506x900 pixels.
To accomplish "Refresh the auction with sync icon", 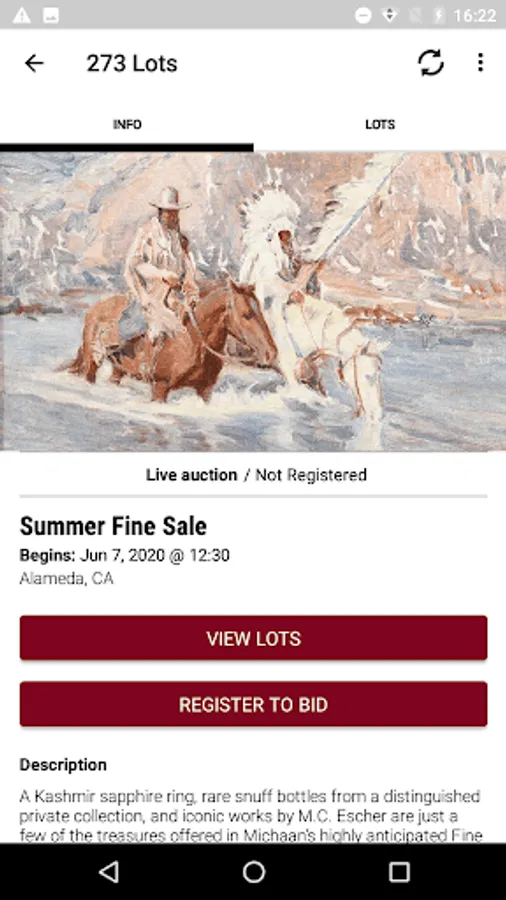I will click(431, 63).
